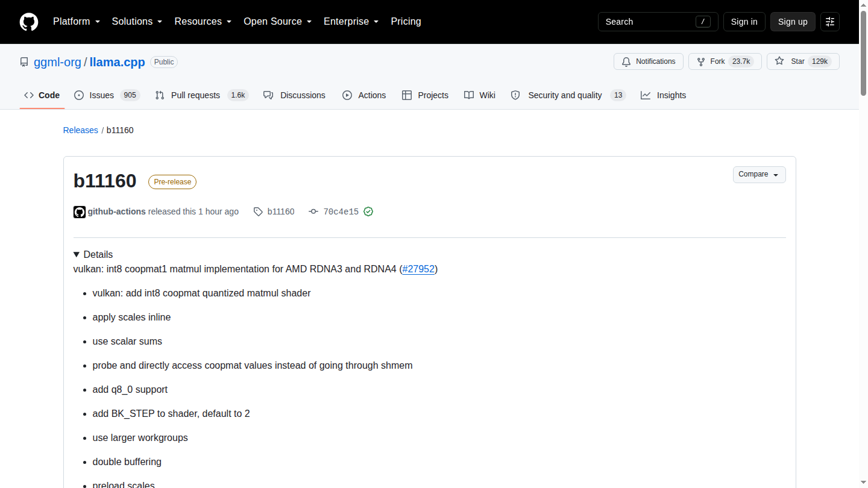Switch to the Actions tab
The height and width of the screenshot is (488, 868).
[x=364, y=95]
